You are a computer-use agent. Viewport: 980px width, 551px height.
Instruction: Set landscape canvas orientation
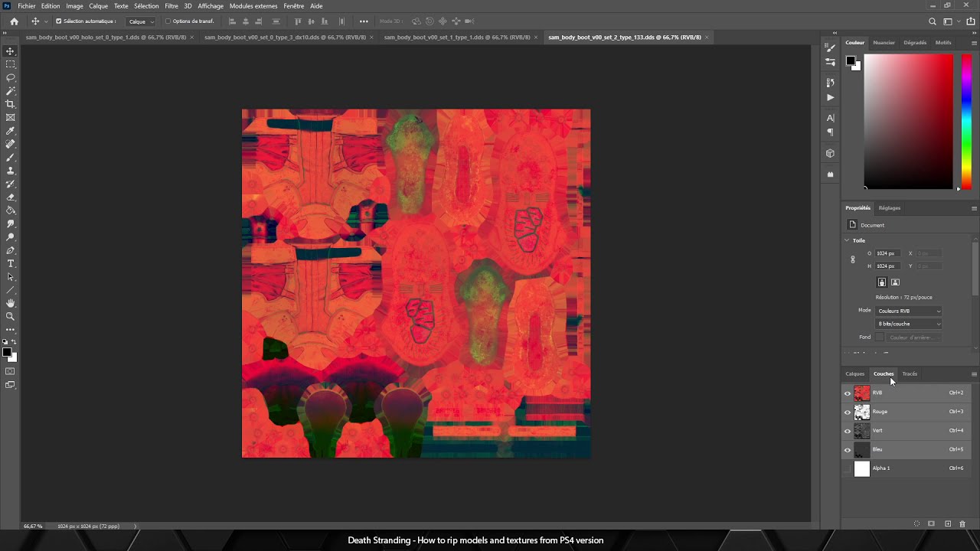(895, 282)
